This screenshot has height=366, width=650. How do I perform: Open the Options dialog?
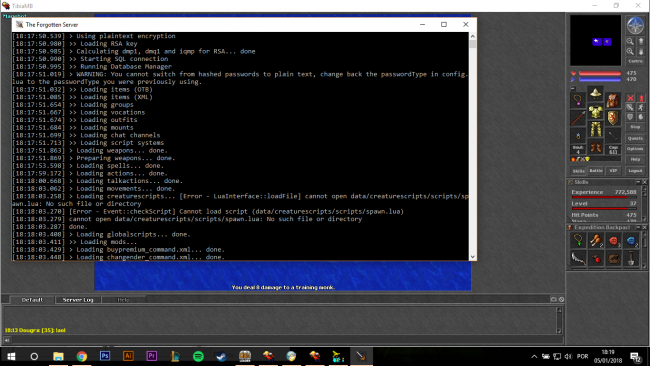[635, 149]
